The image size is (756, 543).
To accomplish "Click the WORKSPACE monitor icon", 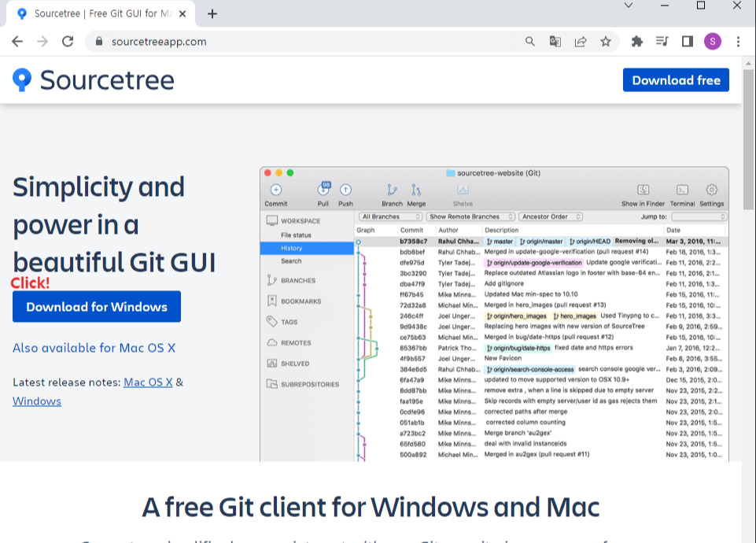I will [272, 220].
